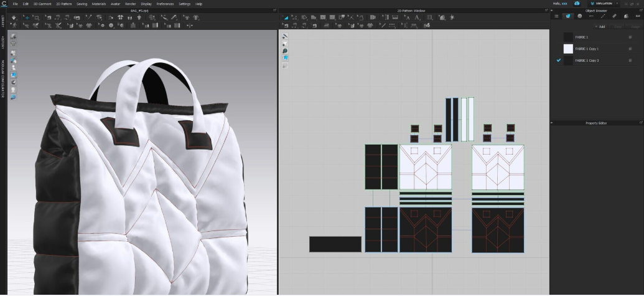This screenshot has height=296, width=644.
Task: Select the Select/Move tool in 3D toolbar
Action: pos(26,17)
